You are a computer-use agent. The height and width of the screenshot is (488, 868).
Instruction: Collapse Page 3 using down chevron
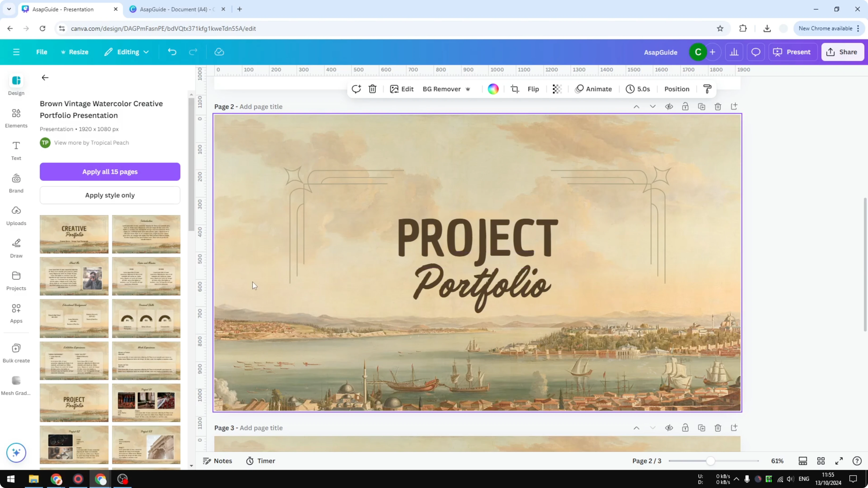(x=653, y=428)
